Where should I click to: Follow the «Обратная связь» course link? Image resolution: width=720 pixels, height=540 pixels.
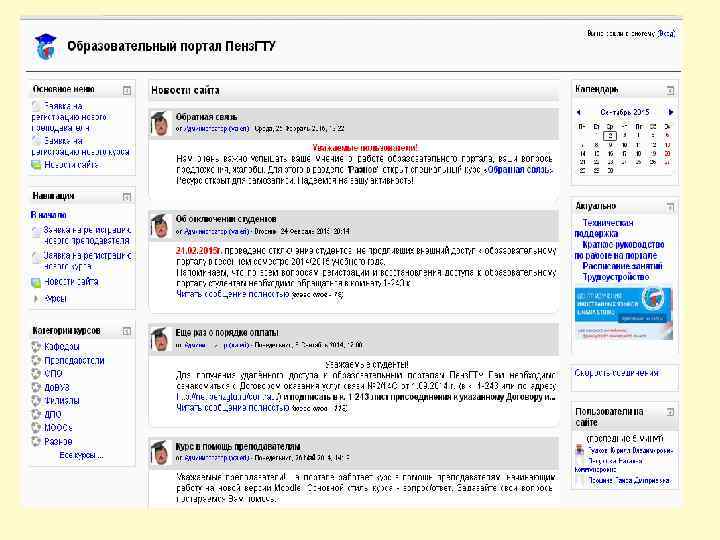pos(519,169)
